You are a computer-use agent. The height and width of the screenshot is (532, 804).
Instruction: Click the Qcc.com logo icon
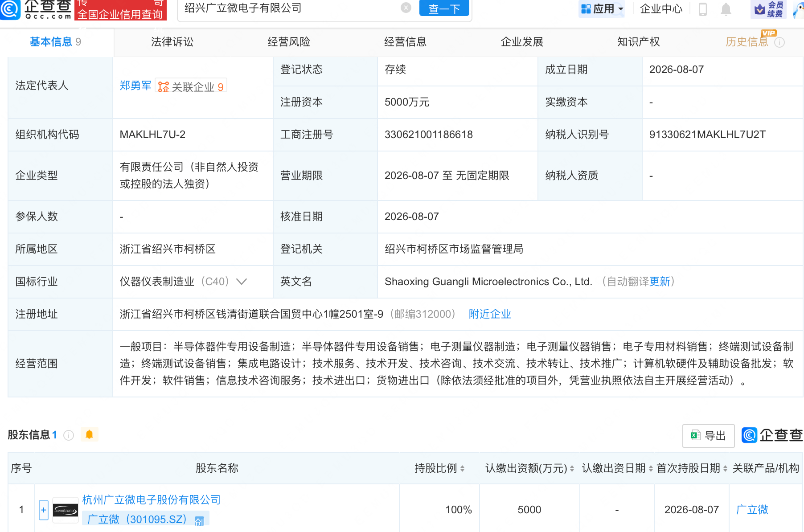pos(10,9)
